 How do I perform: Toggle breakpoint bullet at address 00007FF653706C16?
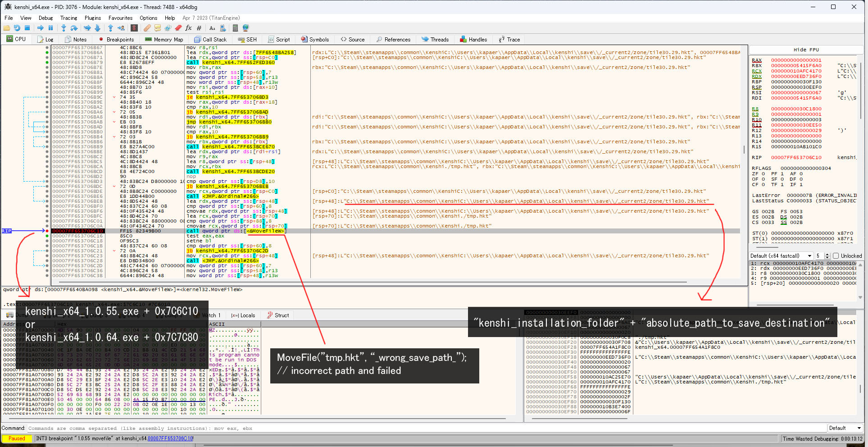tap(47, 236)
